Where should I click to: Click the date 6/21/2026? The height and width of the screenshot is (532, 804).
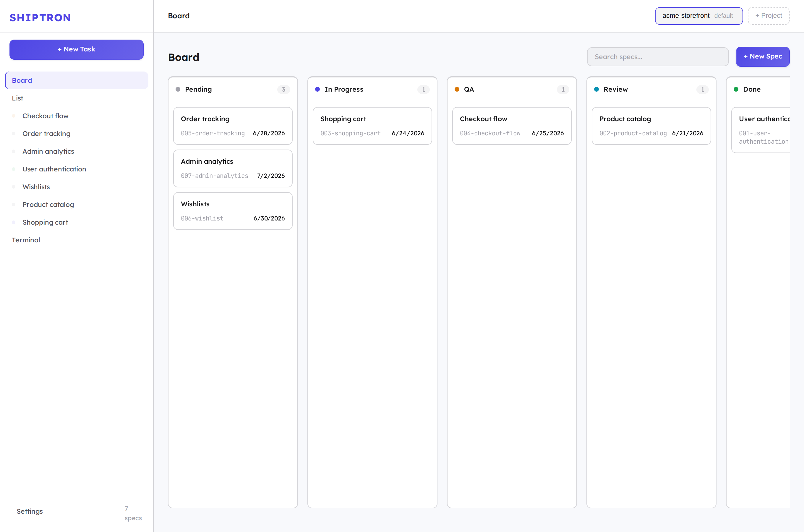pyautogui.click(x=688, y=133)
